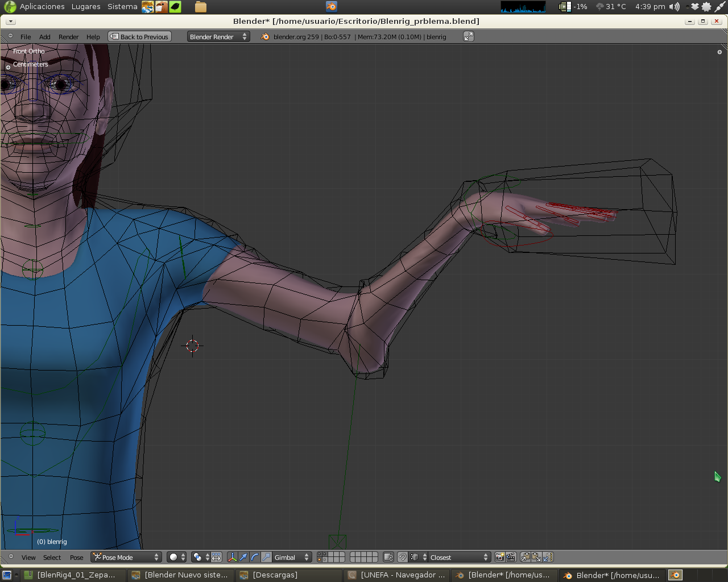
Task: Toggle the 3D manipulator axes widget
Action: coord(232,557)
